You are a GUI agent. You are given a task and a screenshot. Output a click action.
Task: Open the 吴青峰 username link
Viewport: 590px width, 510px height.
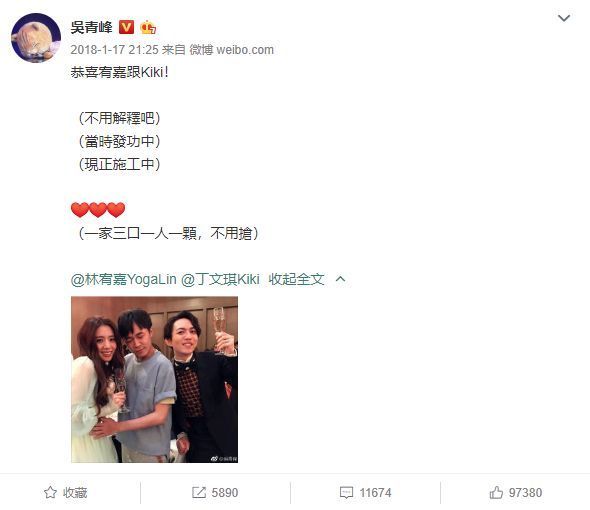point(91,27)
